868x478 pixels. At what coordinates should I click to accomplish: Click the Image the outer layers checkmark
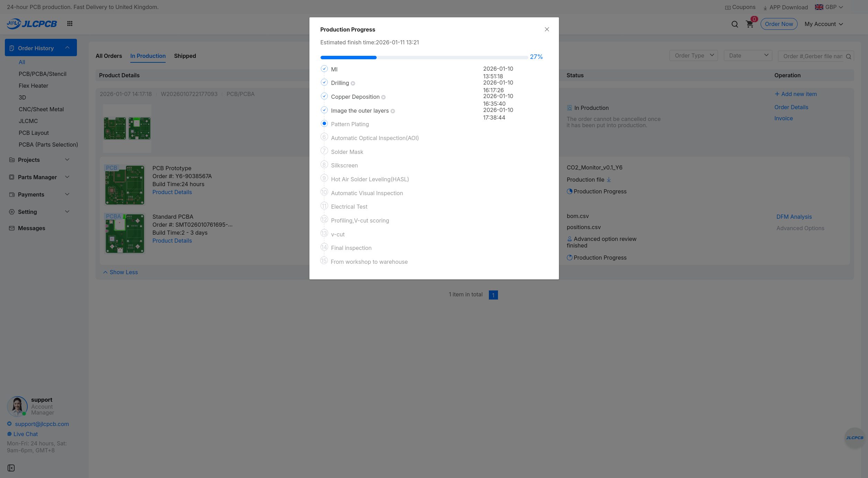tap(324, 110)
